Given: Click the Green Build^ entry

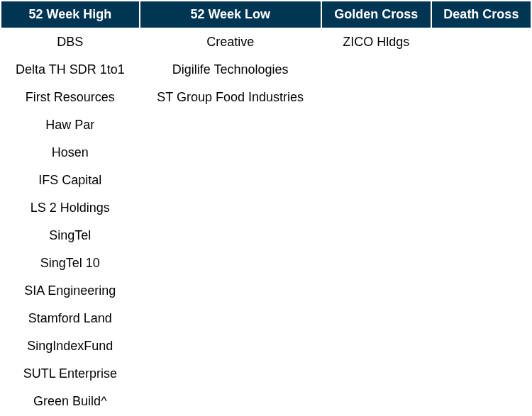Looking at the screenshot, I should (x=70, y=401).
